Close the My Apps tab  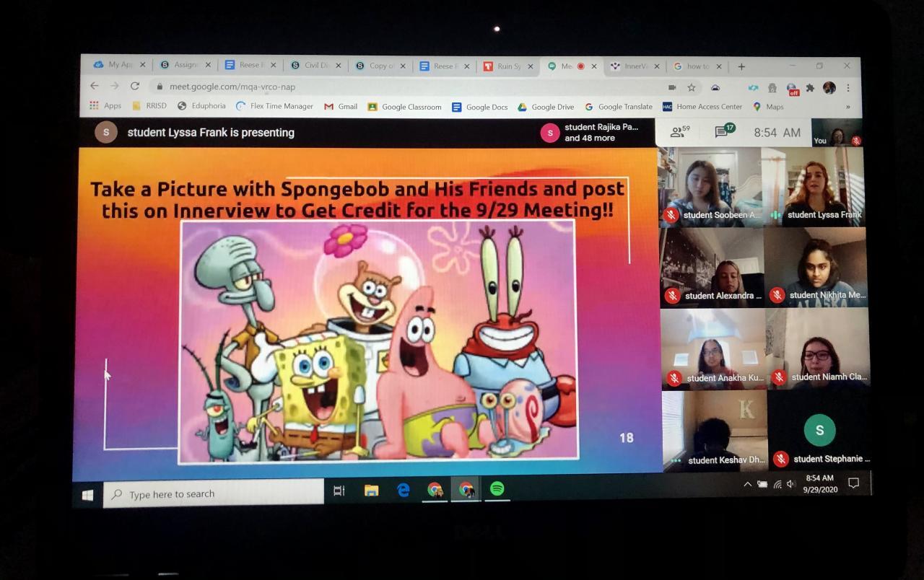tap(142, 65)
